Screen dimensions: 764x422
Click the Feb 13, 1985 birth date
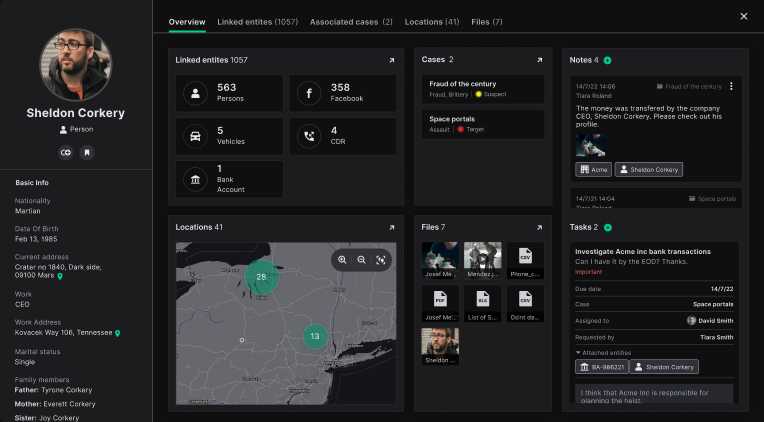(x=36, y=239)
